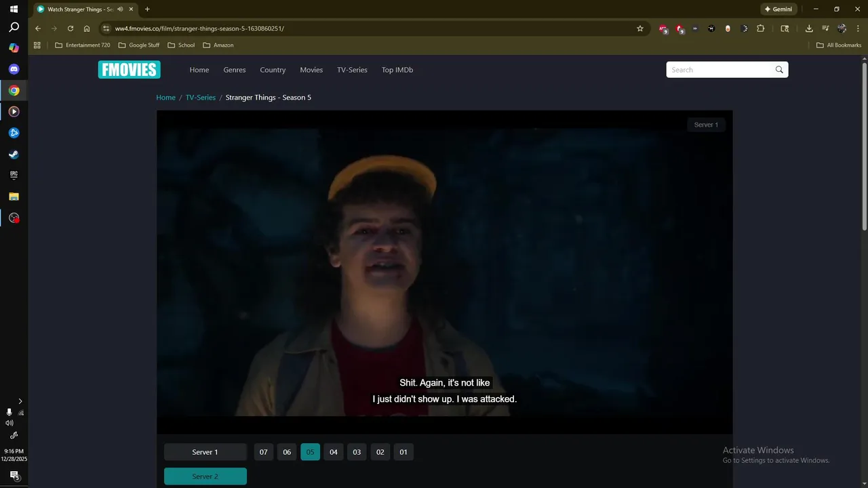Click the browser address bar URL

tap(199, 28)
